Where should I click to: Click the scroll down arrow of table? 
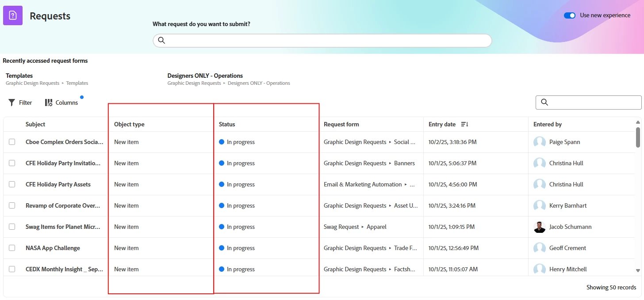point(638,270)
